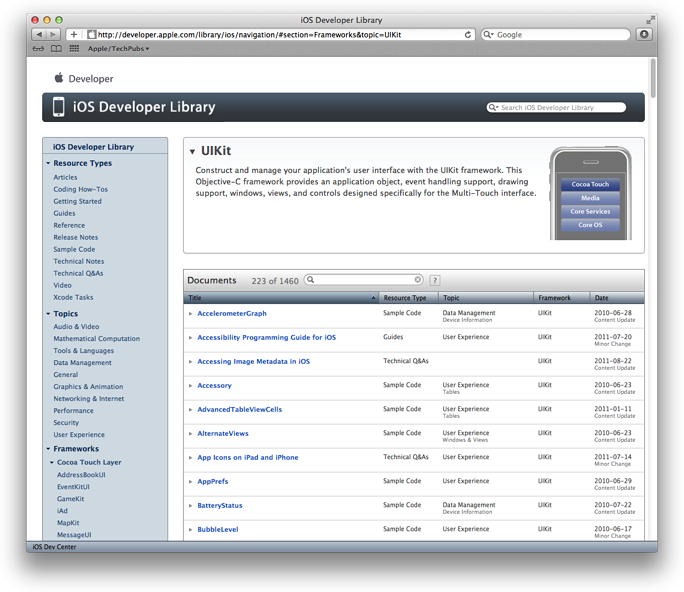This screenshot has height=592, width=684.
Task: Select the GameKit framework
Action: point(70,499)
